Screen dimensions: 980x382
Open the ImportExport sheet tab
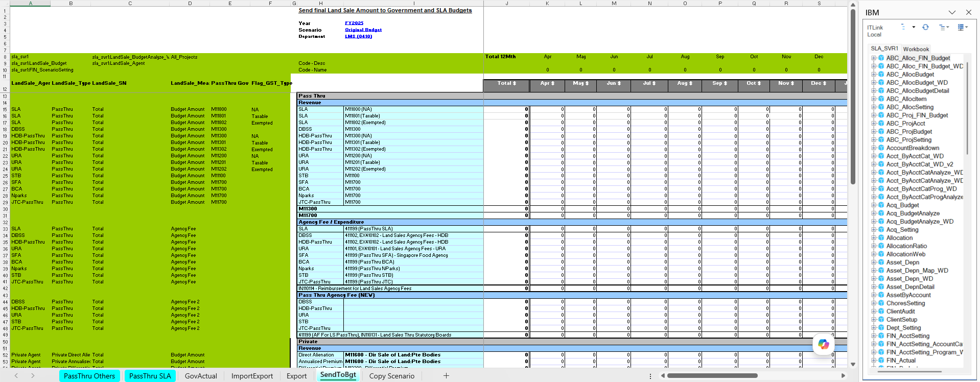252,376
